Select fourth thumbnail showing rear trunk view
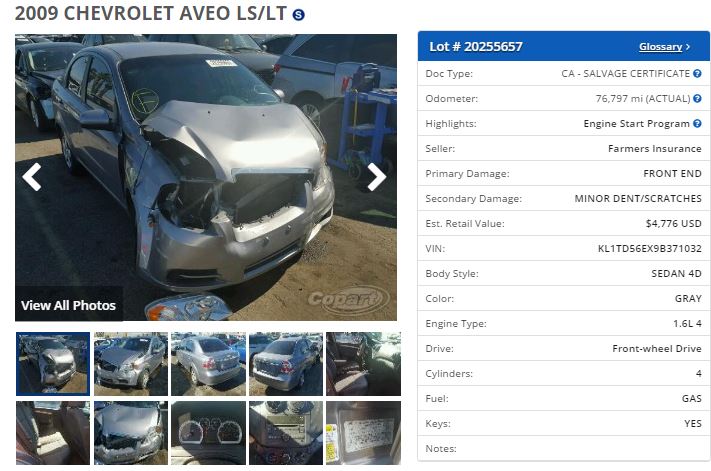This screenshot has height=471, width=711. [286, 364]
